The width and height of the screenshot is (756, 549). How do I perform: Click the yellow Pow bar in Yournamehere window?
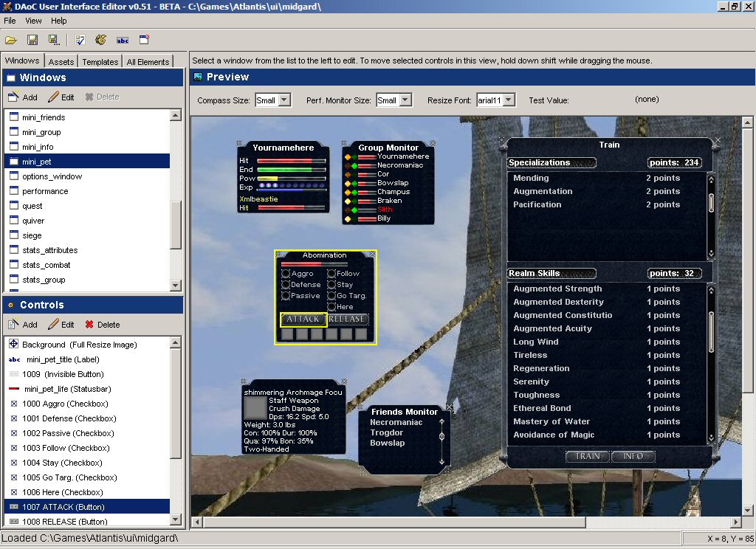point(291,179)
